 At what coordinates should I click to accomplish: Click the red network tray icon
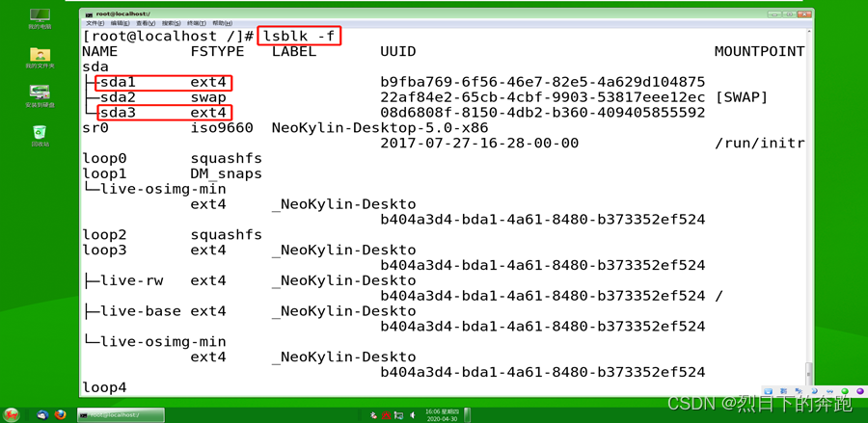[387, 414]
